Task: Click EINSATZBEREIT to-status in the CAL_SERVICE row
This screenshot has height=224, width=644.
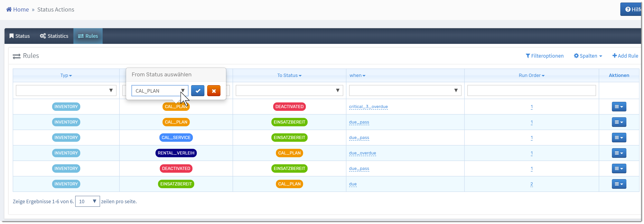Action: (x=289, y=138)
